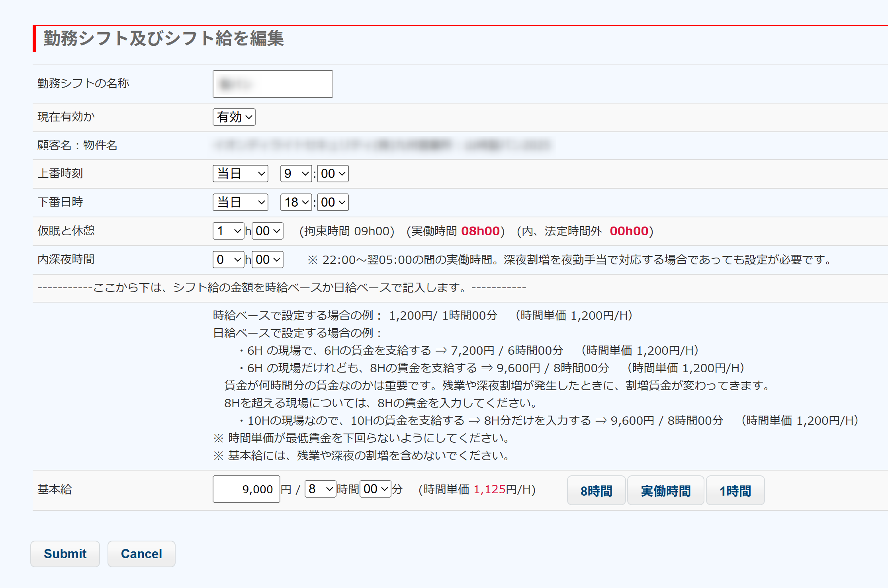
Task: Click the 勤務シフトの名称 text input field
Action: point(273,84)
